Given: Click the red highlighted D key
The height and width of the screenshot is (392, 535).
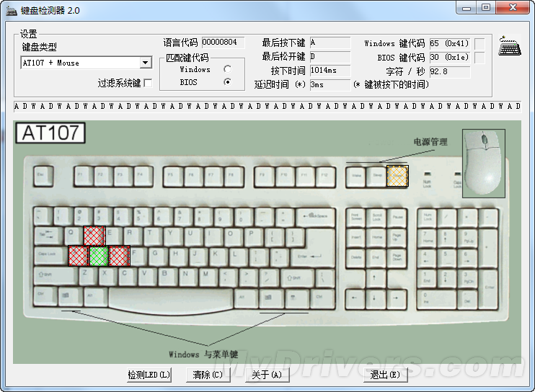Looking at the screenshot, I should click(120, 256).
